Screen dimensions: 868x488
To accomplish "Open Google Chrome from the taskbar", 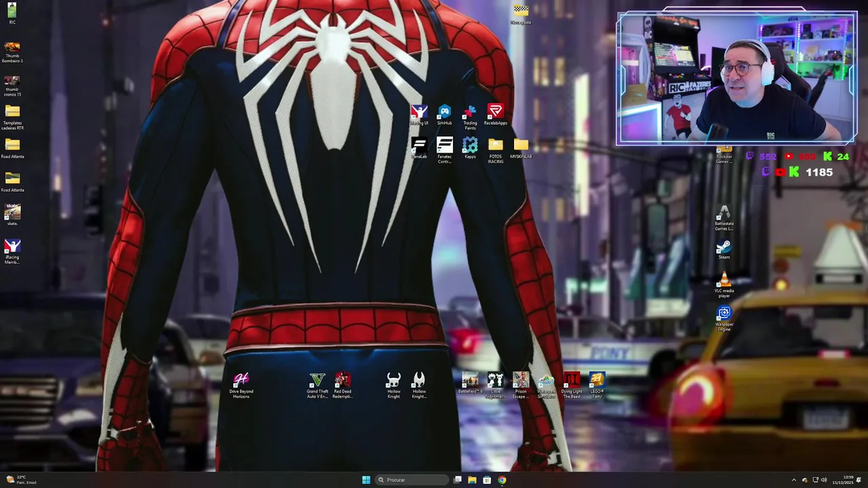I will point(502,480).
